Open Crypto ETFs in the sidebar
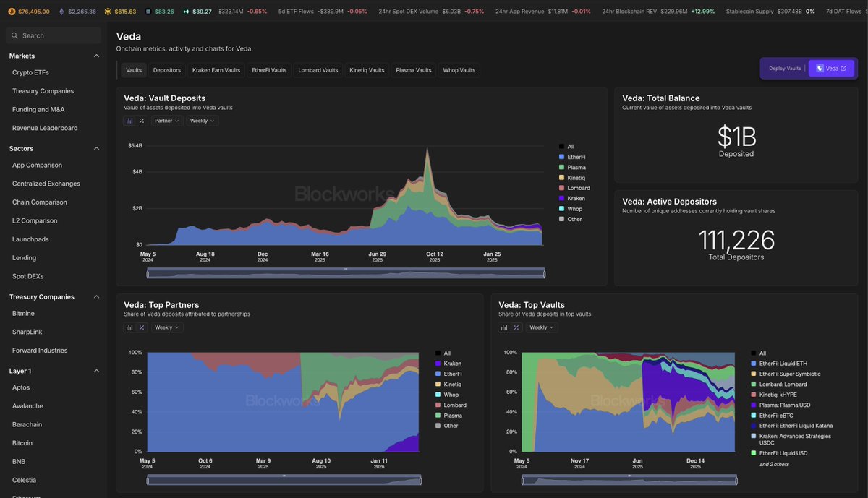Screen dimensions: 868x498 pyautogui.click(x=30, y=72)
